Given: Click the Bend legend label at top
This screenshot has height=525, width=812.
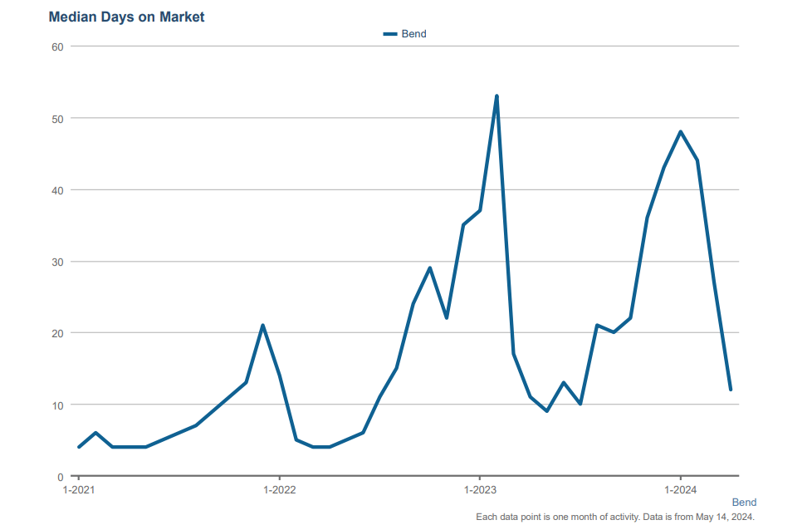Looking at the screenshot, I should [413, 34].
